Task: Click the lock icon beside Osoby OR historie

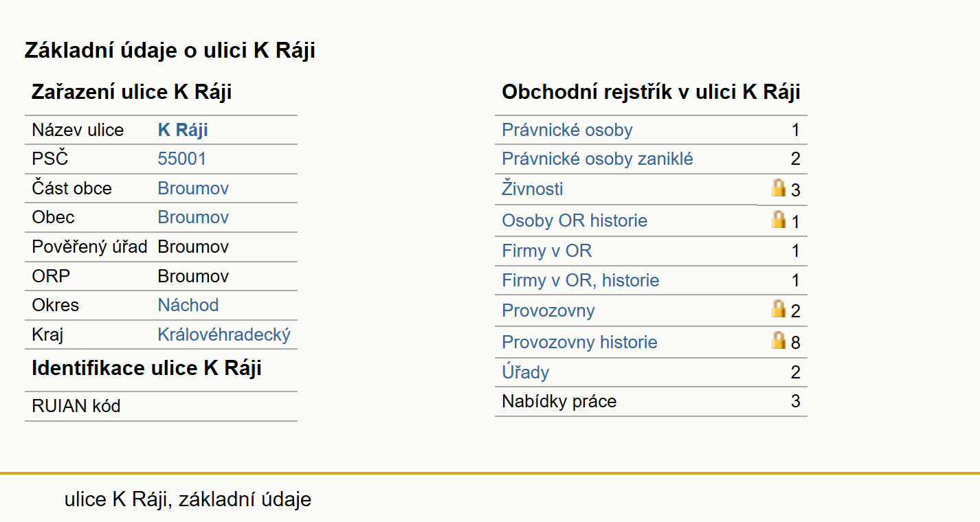Action: tap(778, 219)
